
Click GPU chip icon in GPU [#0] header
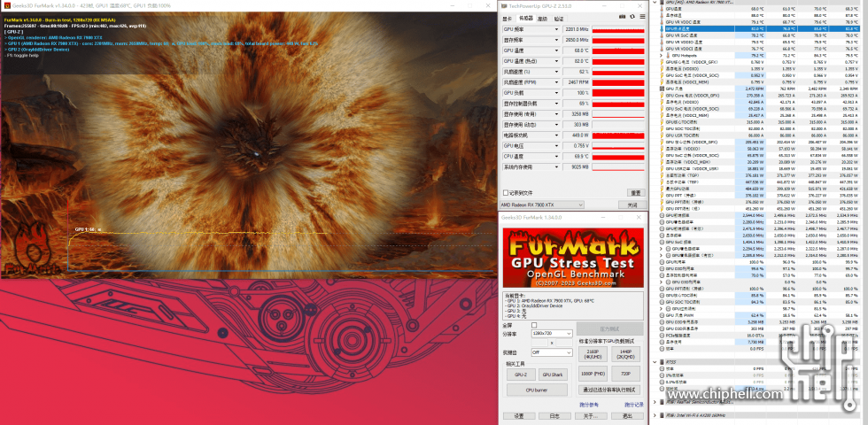point(663,2)
